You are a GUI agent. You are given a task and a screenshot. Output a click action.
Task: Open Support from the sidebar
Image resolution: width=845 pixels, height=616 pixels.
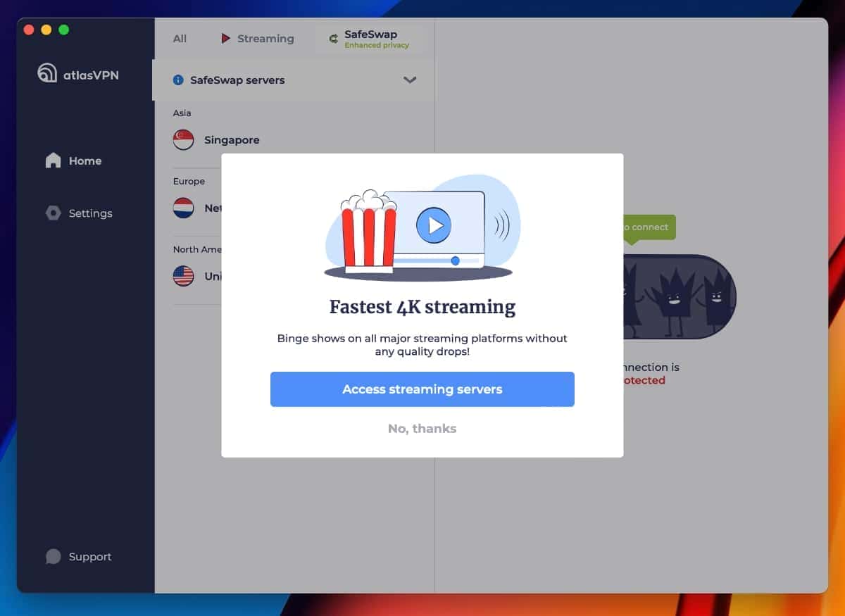[79, 557]
